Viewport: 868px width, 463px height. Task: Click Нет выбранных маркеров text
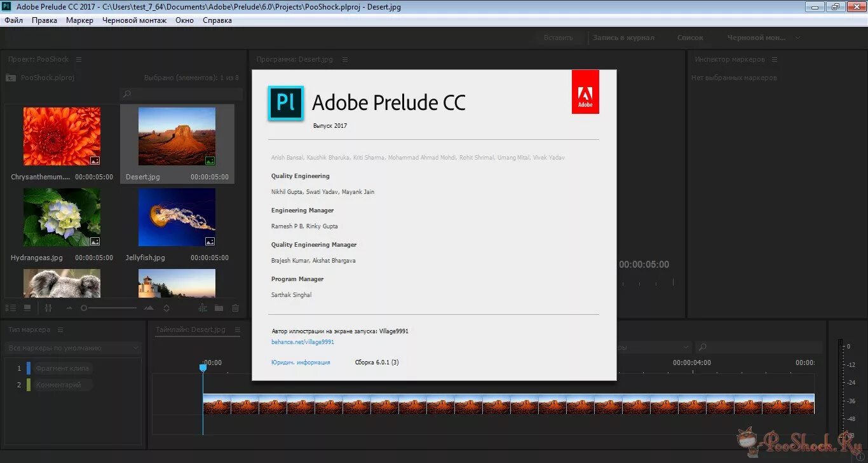[734, 78]
